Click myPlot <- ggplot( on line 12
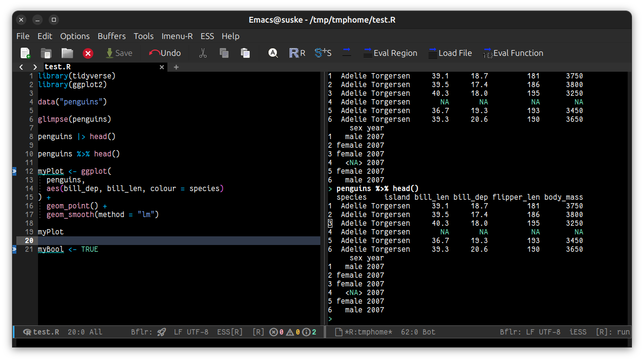644x361 pixels. pos(75,171)
